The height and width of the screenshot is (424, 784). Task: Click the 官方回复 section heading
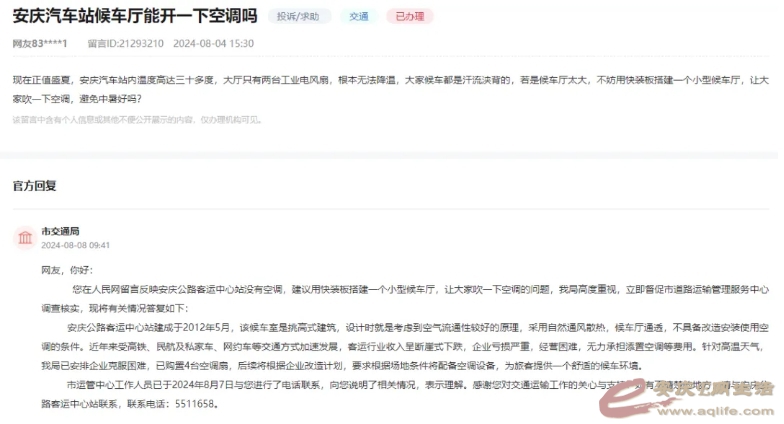click(x=34, y=186)
